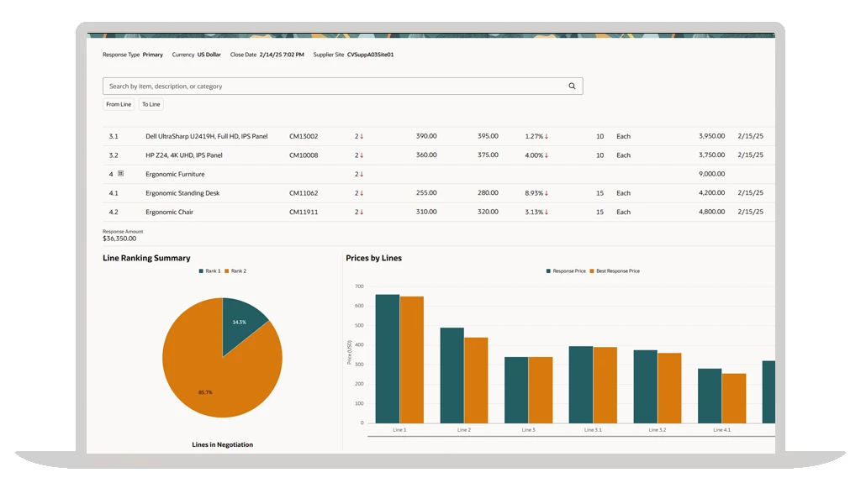Click the Ergonomic Furniture group name
Viewport: 861px width, 504px height.
click(175, 175)
